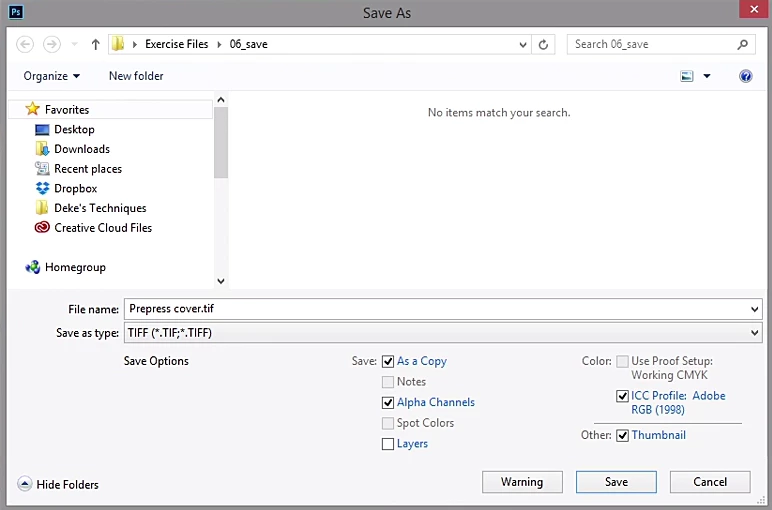Screen dimensions: 772x510
Task: Navigate to Exercise Files in breadcrumb
Action: point(176,44)
